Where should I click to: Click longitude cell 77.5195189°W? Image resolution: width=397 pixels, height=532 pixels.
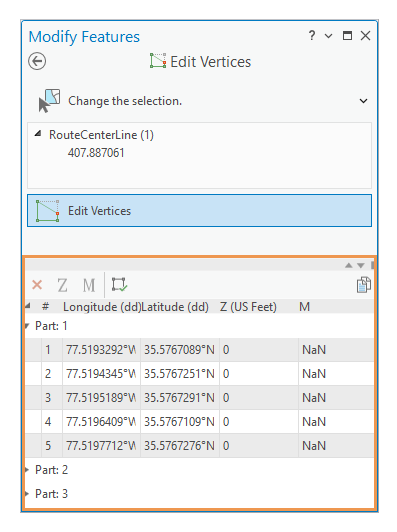[101, 398]
